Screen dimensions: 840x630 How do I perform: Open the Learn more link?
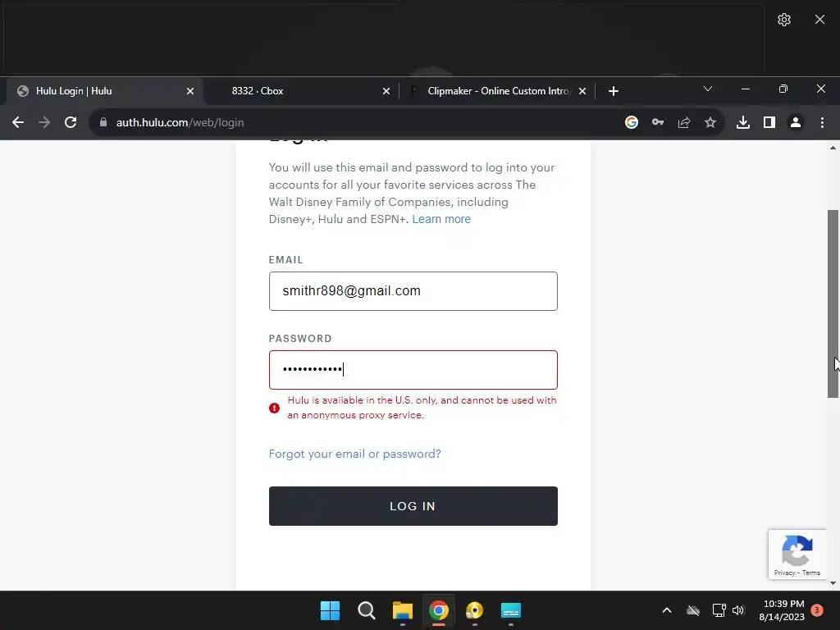[441, 219]
